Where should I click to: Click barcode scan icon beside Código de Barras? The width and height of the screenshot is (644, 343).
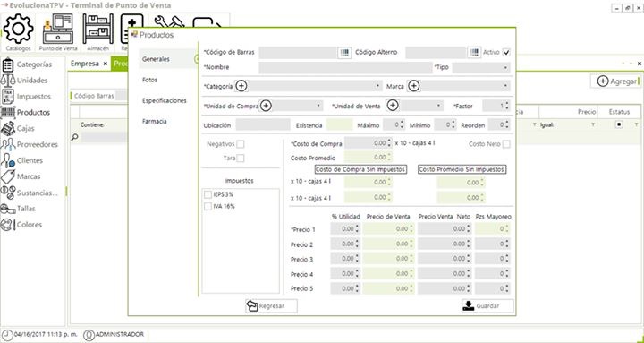[344, 52]
